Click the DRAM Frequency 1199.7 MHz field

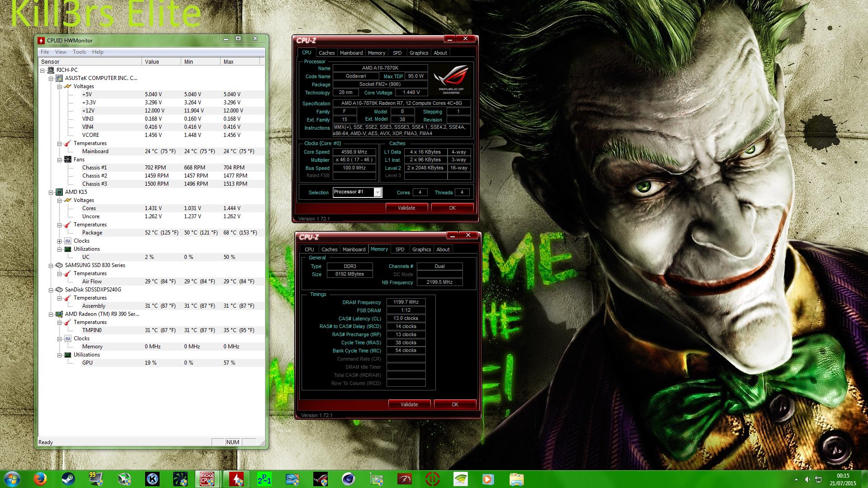click(406, 302)
